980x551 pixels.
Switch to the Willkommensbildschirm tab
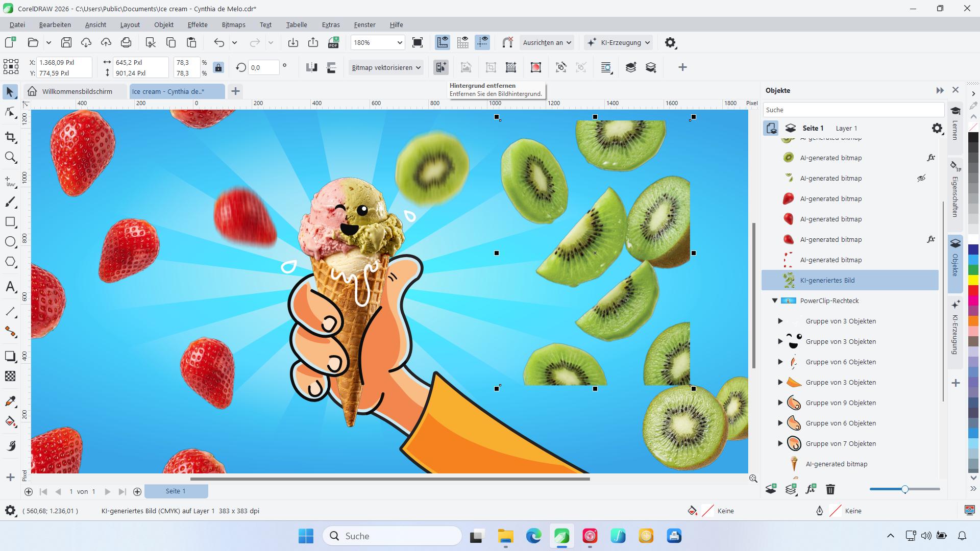(77, 91)
